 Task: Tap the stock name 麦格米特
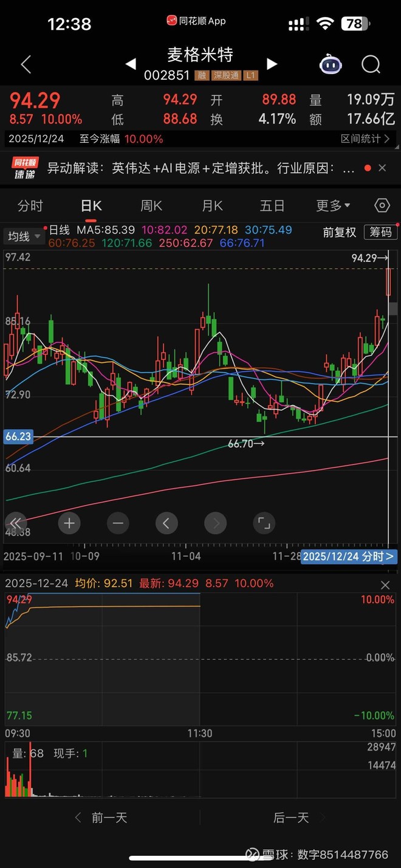pos(200,55)
